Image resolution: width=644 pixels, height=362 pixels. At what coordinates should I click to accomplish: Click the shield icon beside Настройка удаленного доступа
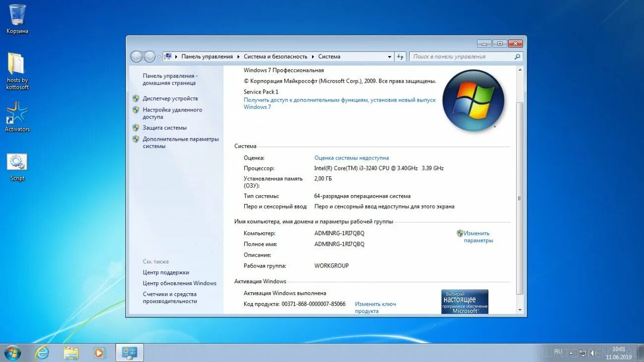click(136, 109)
